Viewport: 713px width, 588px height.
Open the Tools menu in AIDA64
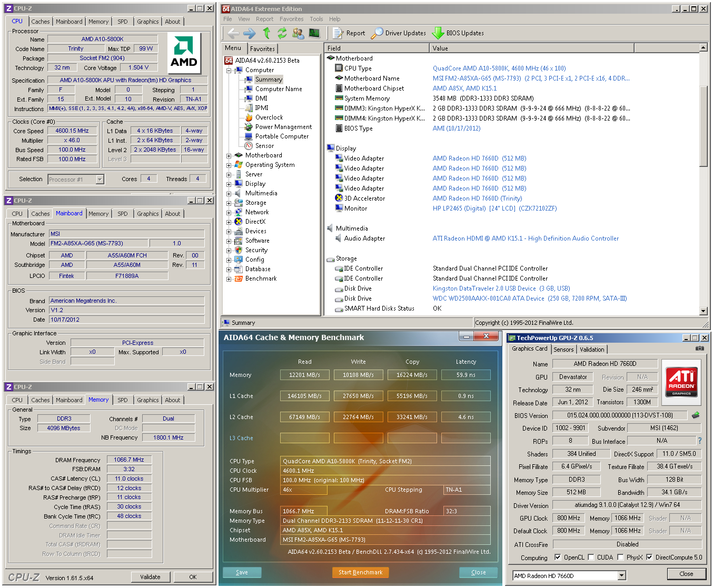(x=316, y=19)
